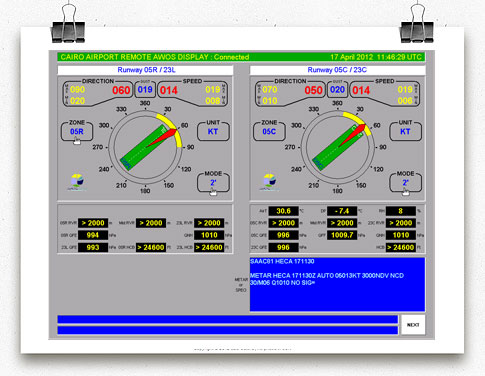
Task: Click the logo icon under left compass
Action: [x=77, y=181]
